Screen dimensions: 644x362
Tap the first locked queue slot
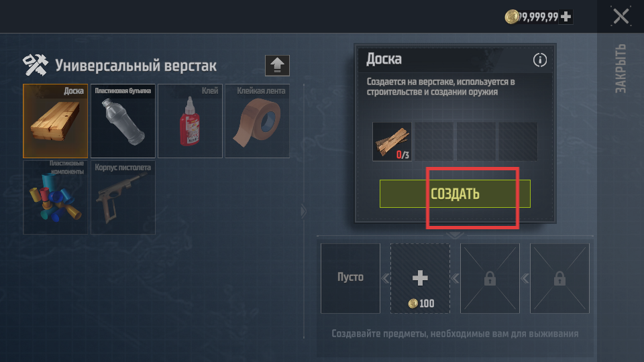pyautogui.click(x=490, y=278)
